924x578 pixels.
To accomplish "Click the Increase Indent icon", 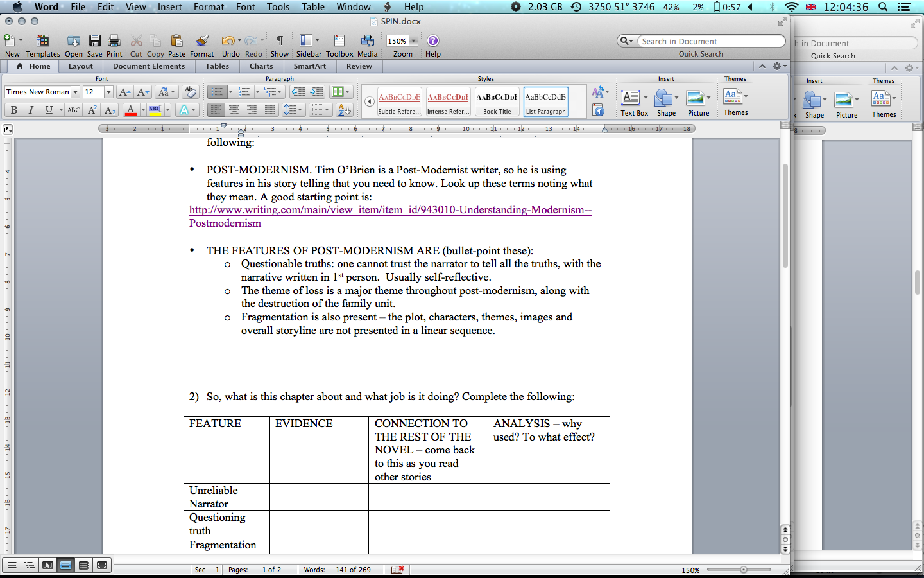I will click(x=316, y=92).
